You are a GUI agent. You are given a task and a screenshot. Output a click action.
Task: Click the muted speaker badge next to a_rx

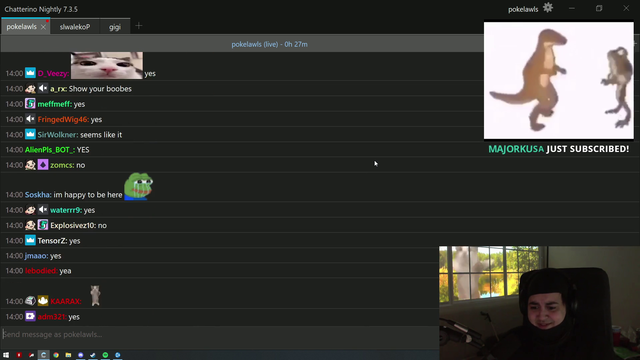(x=43, y=88)
